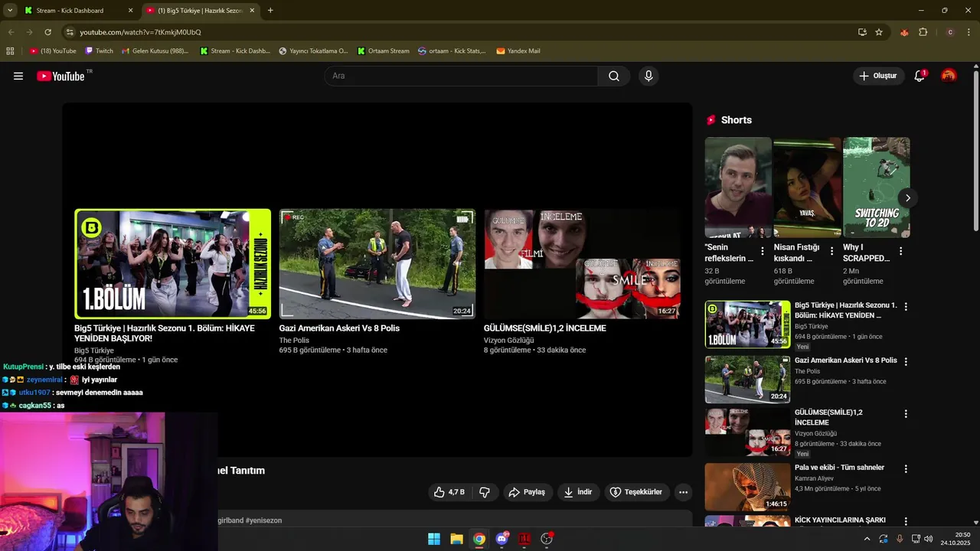Go back in browser history
The width and height of the screenshot is (980, 551).
pyautogui.click(x=11, y=32)
